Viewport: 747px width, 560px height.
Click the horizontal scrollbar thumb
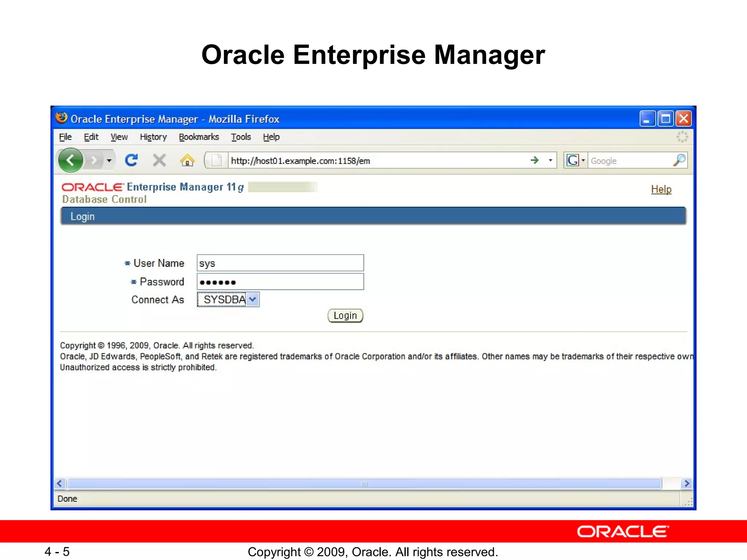(x=364, y=484)
